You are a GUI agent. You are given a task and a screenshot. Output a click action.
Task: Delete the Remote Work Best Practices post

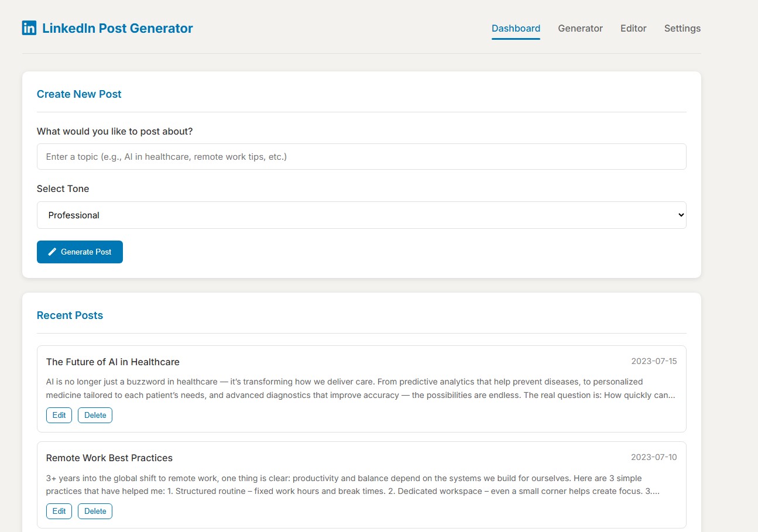95,511
